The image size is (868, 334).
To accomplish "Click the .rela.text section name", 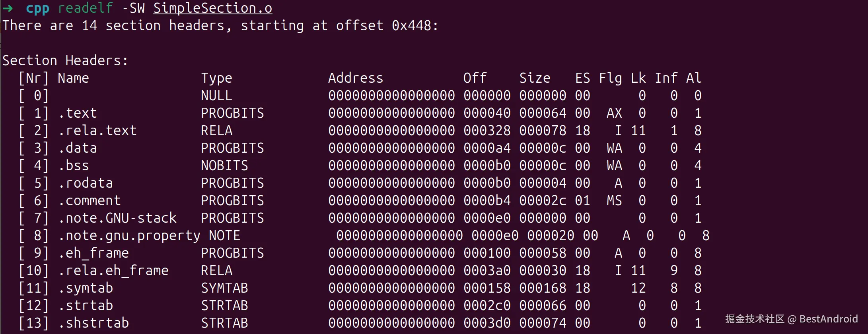I will point(97,131).
